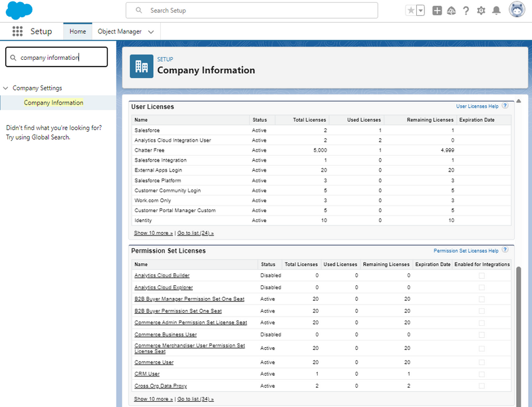Show 10 more permission set licenses

[x=154, y=399]
